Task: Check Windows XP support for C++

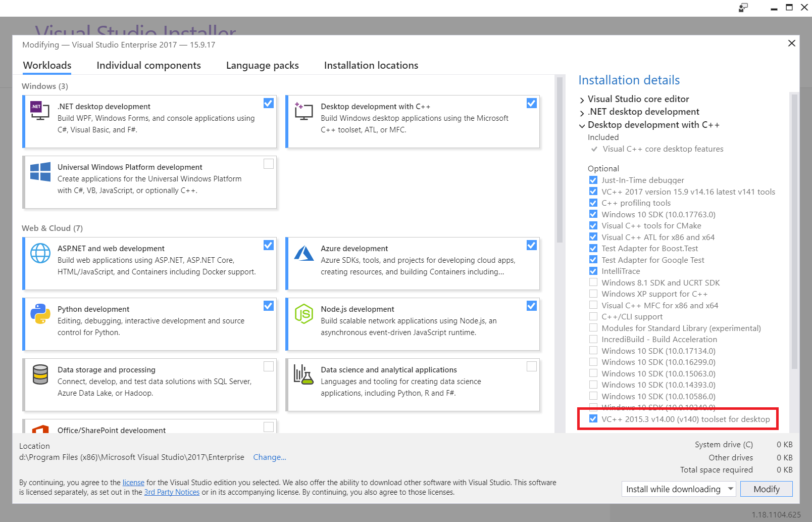Action: pyautogui.click(x=593, y=294)
